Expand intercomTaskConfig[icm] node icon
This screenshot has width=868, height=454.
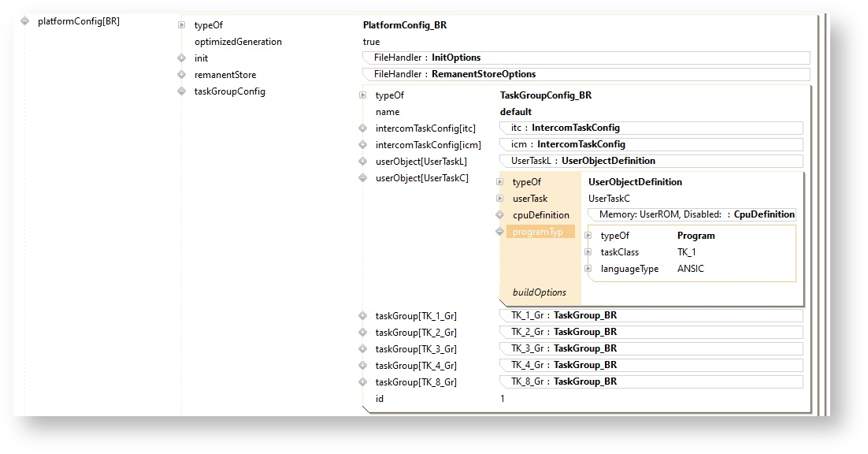pos(363,145)
